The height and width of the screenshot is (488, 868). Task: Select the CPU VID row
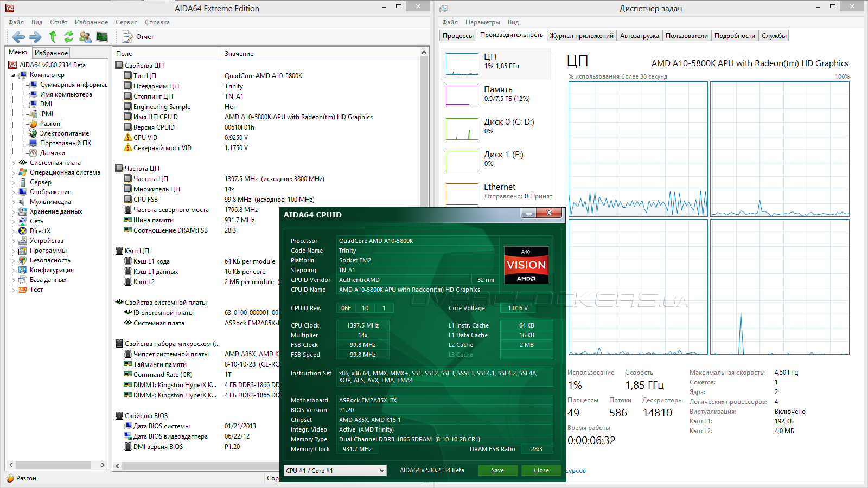coord(266,138)
